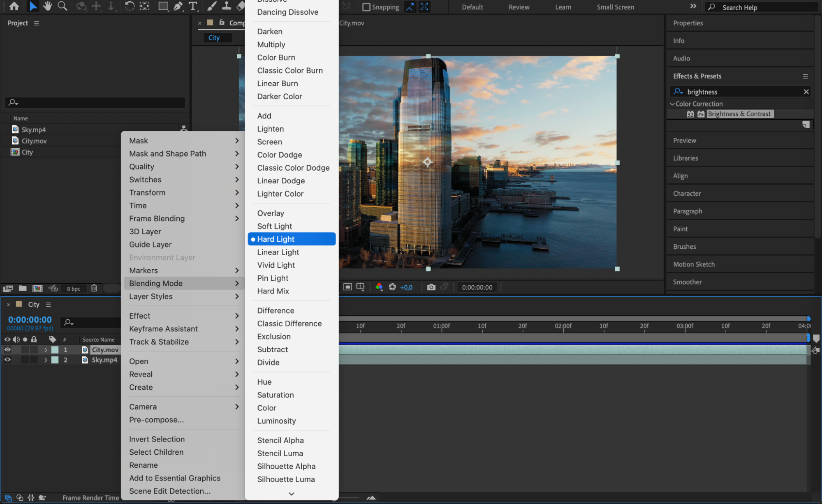
Task: Open the Character panel
Action: click(x=687, y=193)
